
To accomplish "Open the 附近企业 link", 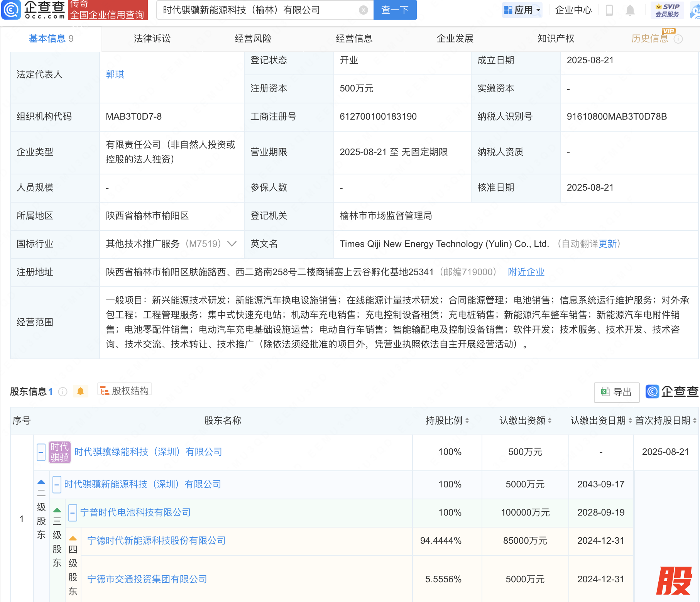I will [x=526, y=272].
